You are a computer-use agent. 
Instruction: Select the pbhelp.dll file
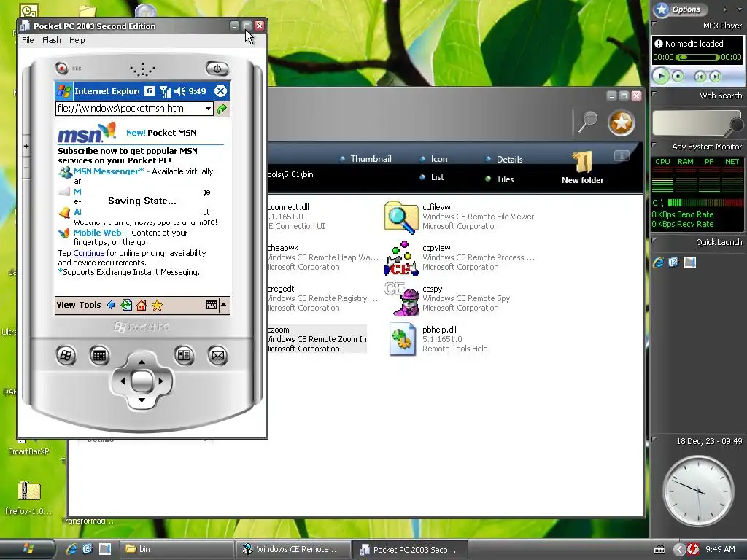coord(438,339)
